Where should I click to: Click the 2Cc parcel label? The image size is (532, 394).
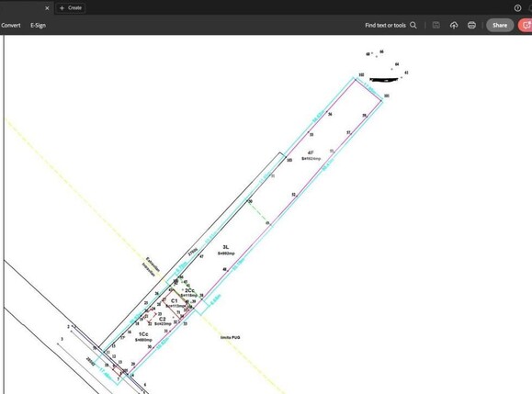[189, 290]
